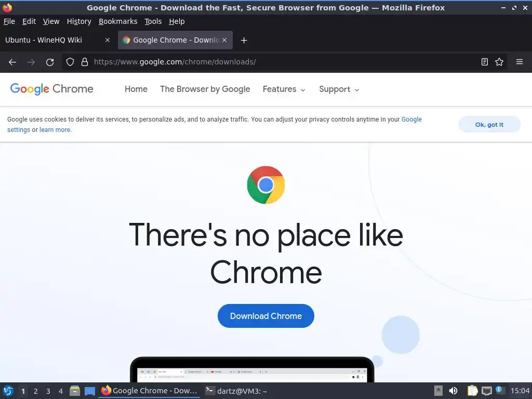View site security padlock info
The width and height of the screenshot is (532, 399).
click(85, 62)
